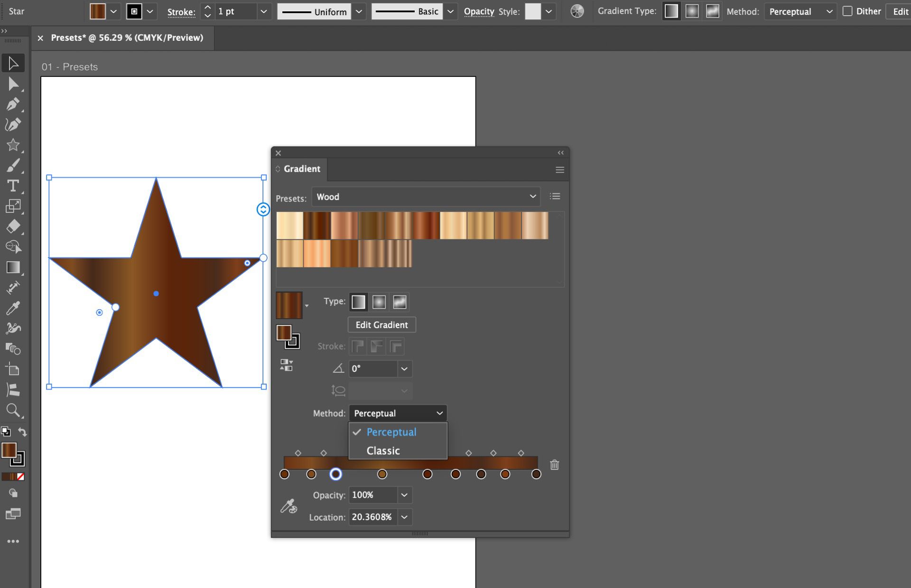This screenshot has width=911, height=588.
Task: Open the Gradient panel flyout menu
Action: point(559,169)
